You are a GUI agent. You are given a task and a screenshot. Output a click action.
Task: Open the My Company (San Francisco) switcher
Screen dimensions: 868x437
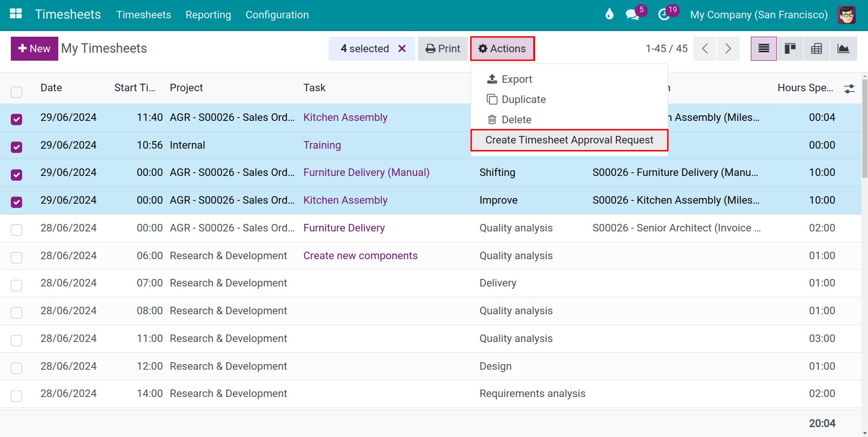(x=758, y=15)
